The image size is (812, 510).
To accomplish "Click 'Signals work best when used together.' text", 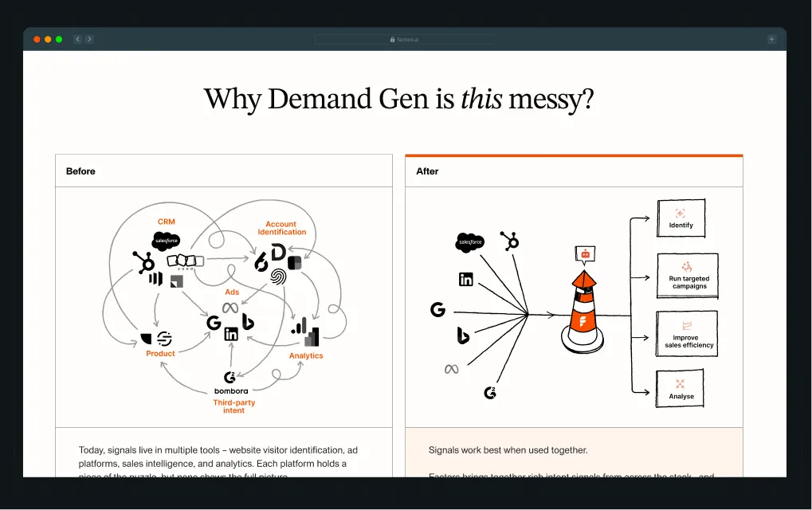I will tap(508, 450).
